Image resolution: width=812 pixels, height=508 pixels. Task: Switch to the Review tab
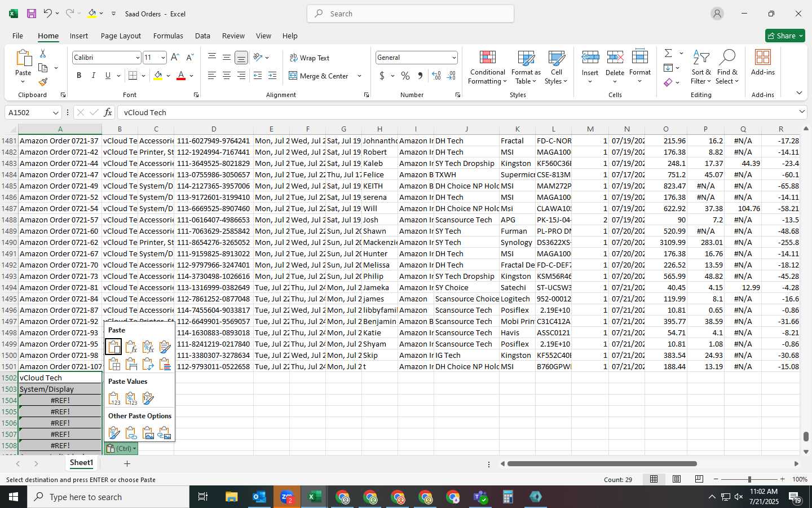coord(233,36)
